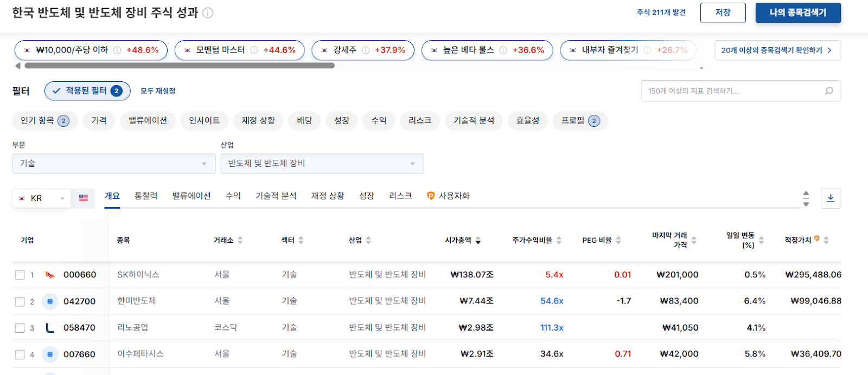Click the ₩138.07조 market cap cell
This screenshot has height=375, width=868.
(x=472, y=275)
